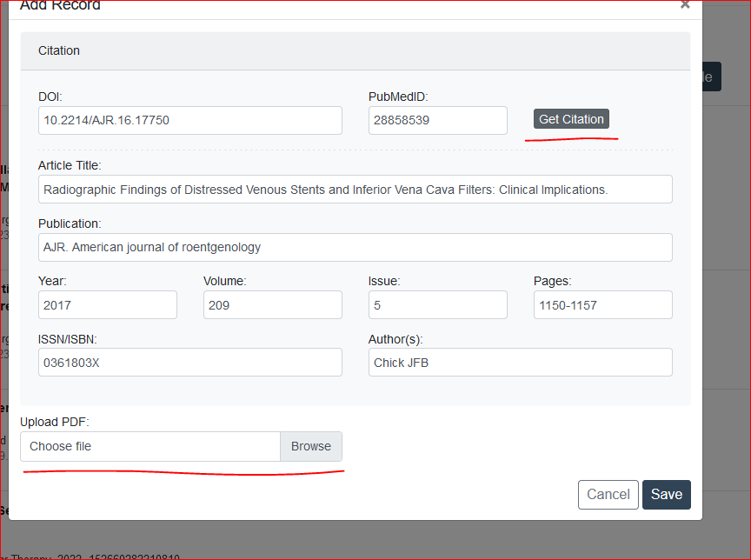Click the Get Citation button
The width and height of the screenshot is (751, 560).
[571, 119]
